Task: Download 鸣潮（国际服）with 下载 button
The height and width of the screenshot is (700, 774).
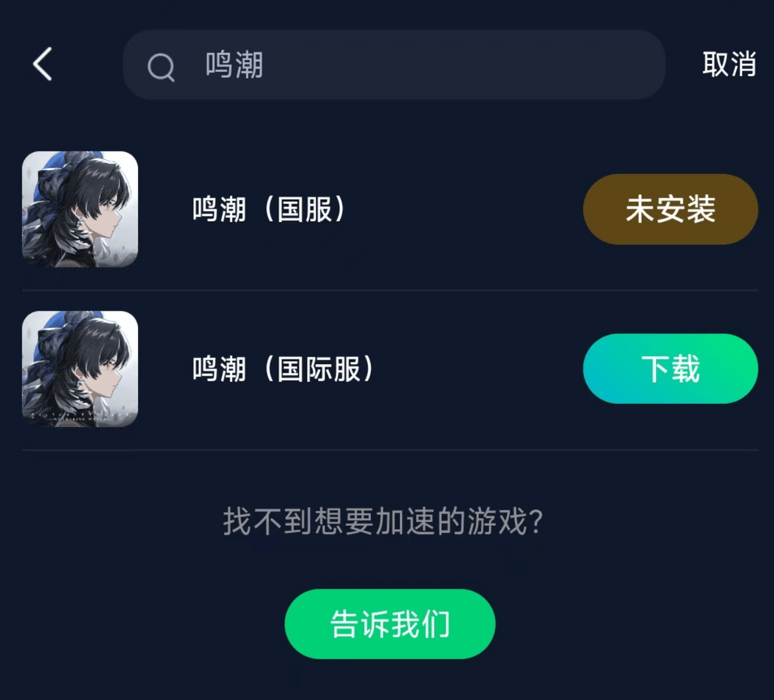Action: (670, 369)
